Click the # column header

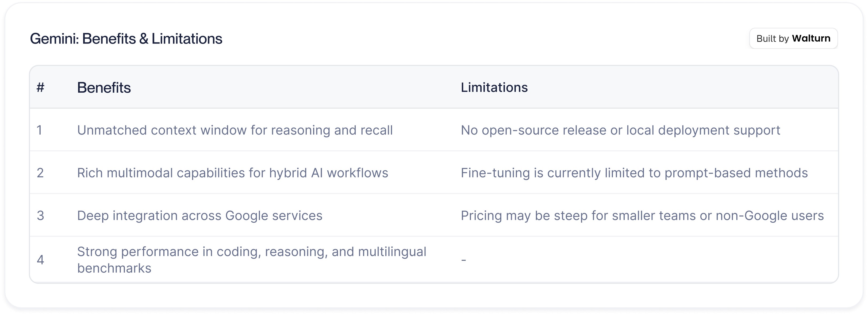40,88
